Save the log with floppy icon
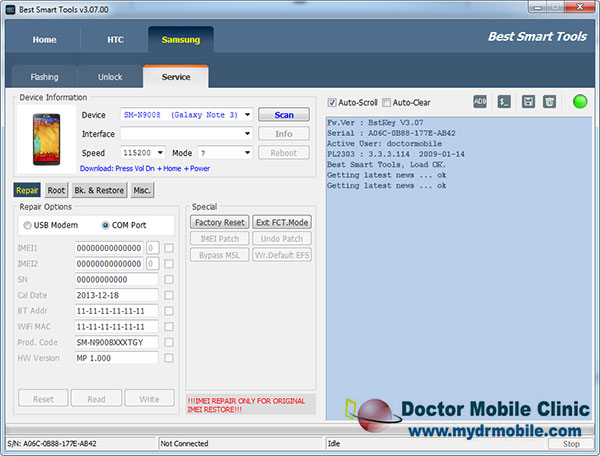This screenshot has width=600, height=456. click(x=528, y=102)
